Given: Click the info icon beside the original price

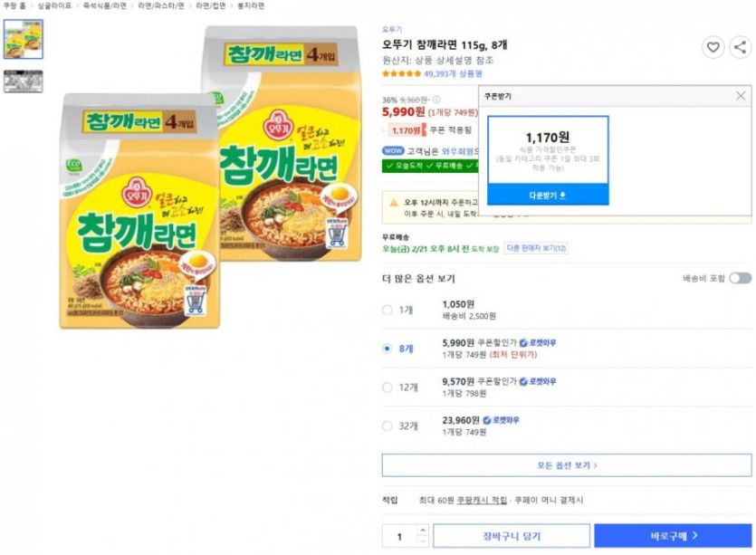Looking at the screenshot, I should click(436, 100).
